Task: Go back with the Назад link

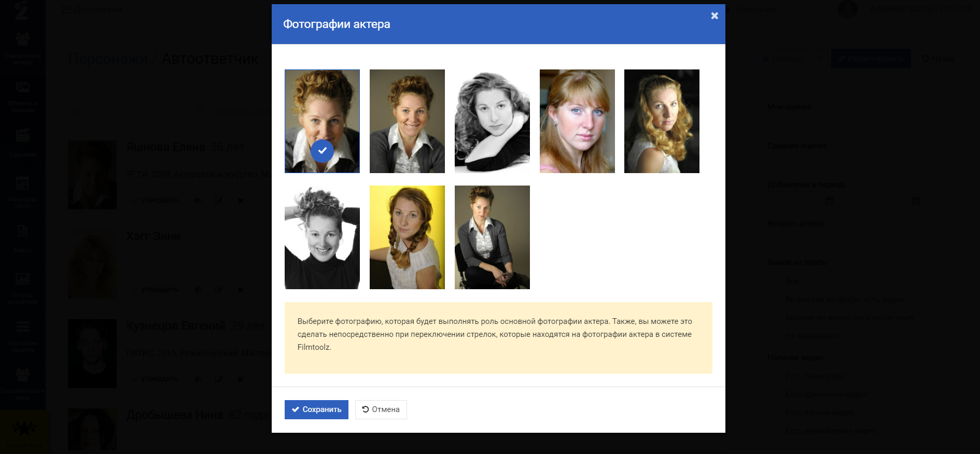Action: 938,59
